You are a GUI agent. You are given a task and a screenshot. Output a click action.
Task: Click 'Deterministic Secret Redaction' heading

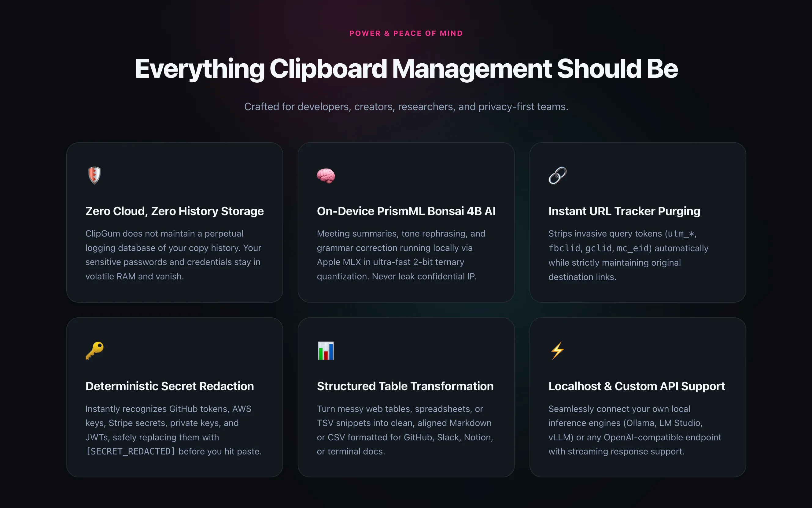coord(169,386)
